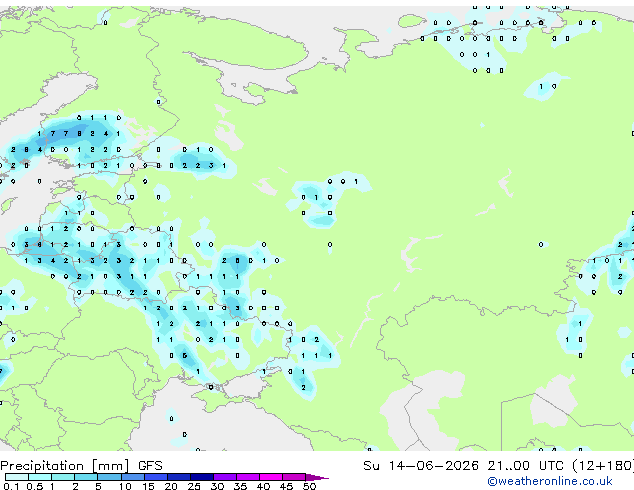Click the '50' legend scale label
The image size is (634, 490).
[x=309, y=486]
